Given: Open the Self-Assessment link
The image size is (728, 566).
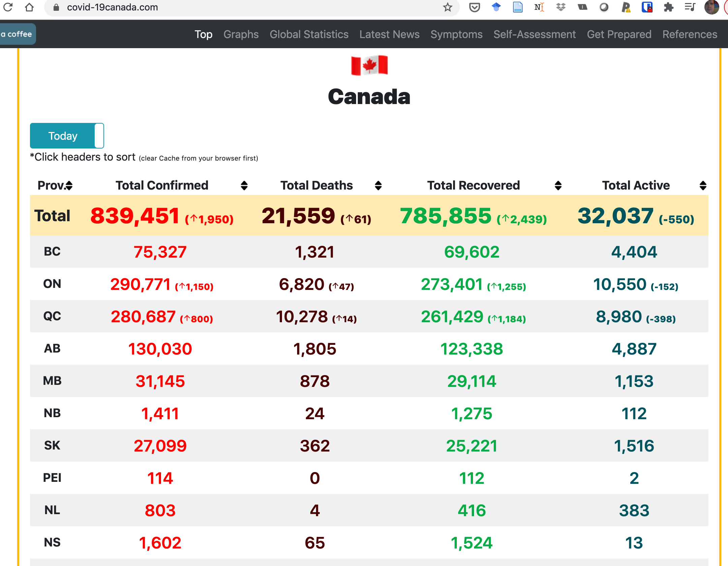Looking at the screenshot, I should click(x=534, y=34).
